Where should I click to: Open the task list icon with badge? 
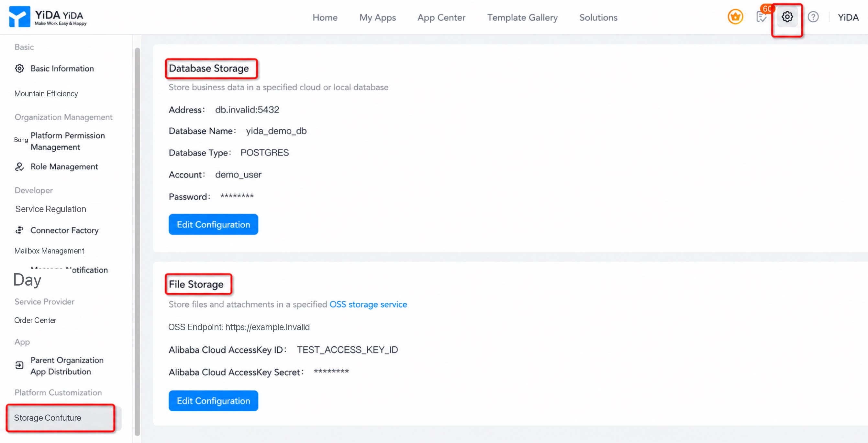(762, 16)
